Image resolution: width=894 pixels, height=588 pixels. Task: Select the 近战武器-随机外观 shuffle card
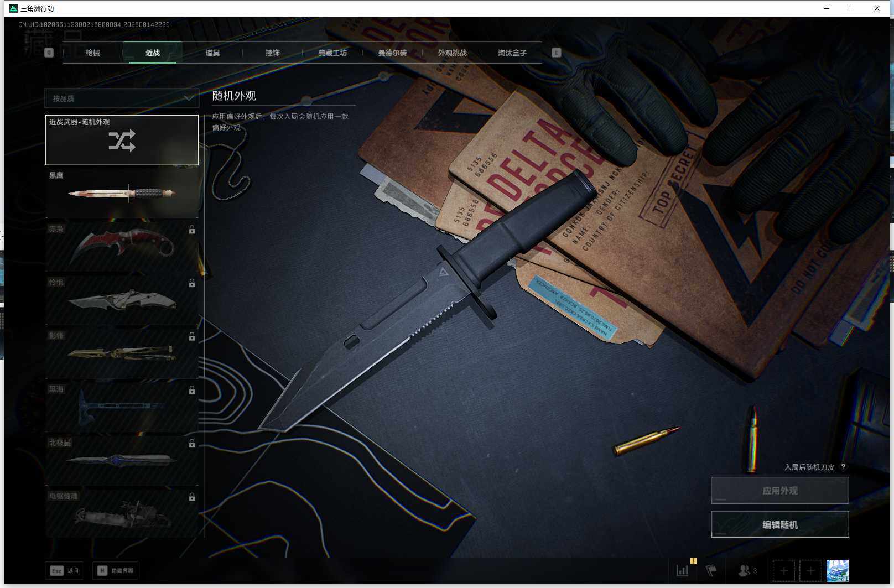[122, 140]
